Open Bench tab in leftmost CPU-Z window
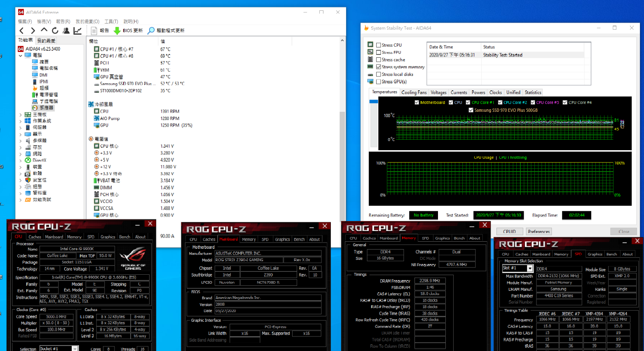 point(124,237)
